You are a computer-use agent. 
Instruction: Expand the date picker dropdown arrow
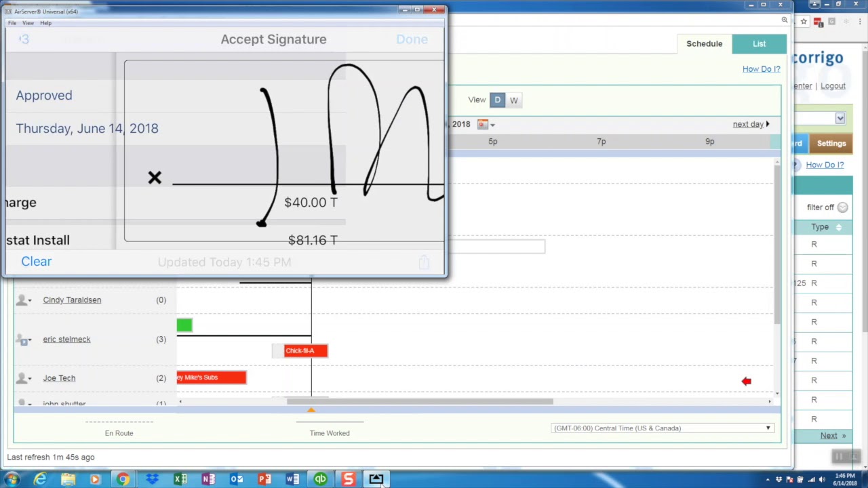(x=492, y=125)
